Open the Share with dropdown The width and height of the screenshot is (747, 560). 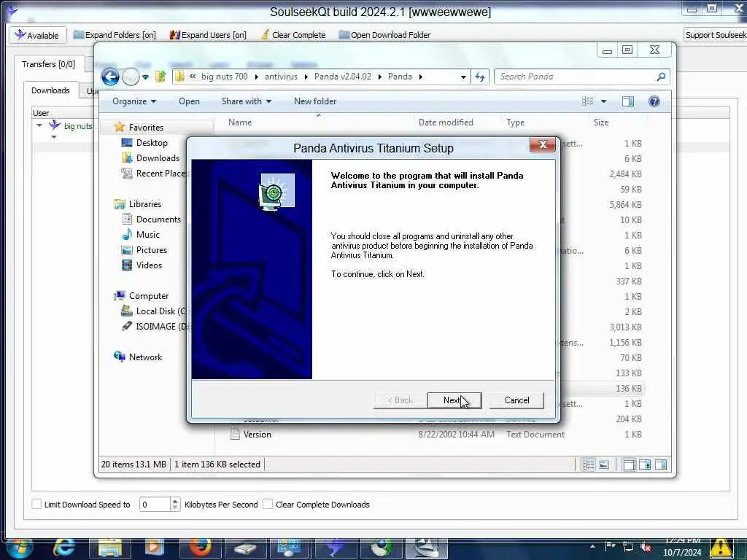coord(247,101)
